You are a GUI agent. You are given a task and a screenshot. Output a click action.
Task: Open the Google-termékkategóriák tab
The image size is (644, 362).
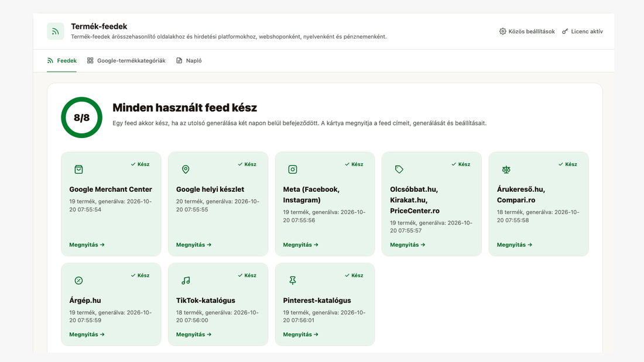[126, 61]
